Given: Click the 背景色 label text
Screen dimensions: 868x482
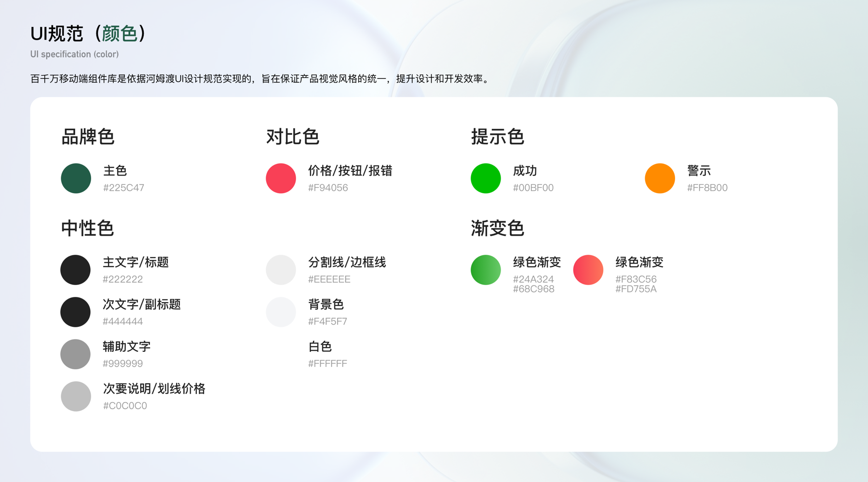Looking at the screenshot, I should click(326, 305).
